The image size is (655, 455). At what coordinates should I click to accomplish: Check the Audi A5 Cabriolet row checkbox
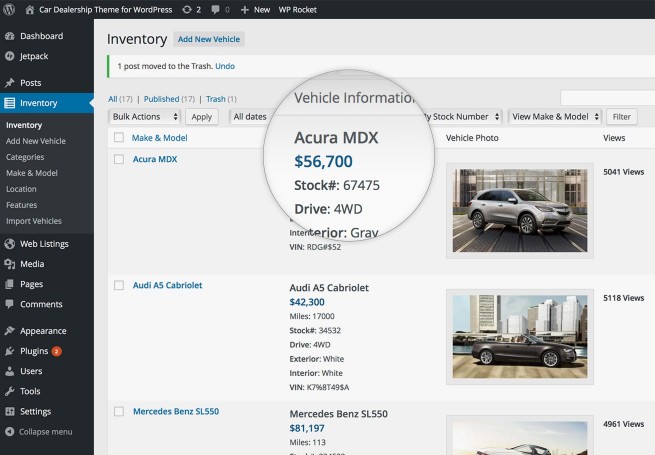[119, 285]
